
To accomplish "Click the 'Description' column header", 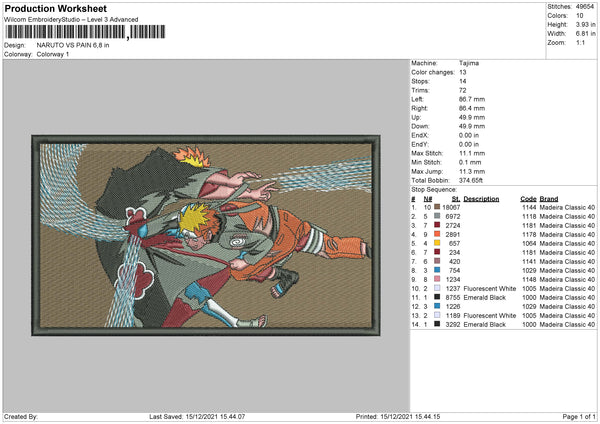I will pyautogui.click(x=481, y=199).
